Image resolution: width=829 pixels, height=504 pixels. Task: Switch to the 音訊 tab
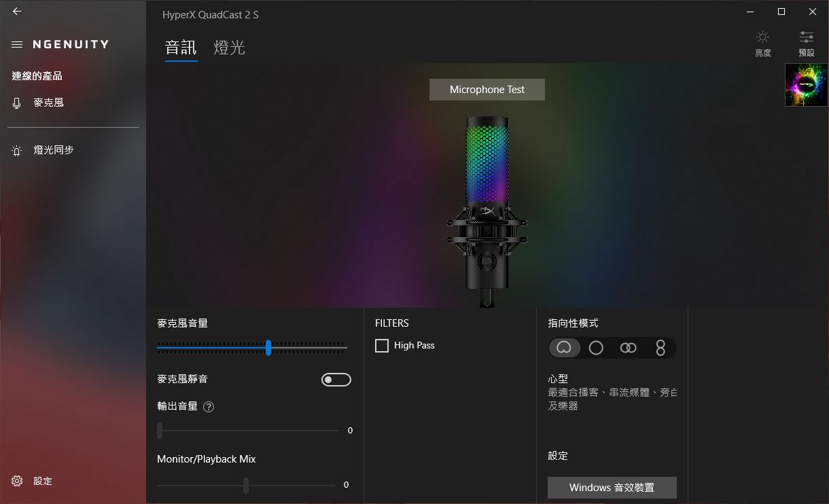(181, 48)
